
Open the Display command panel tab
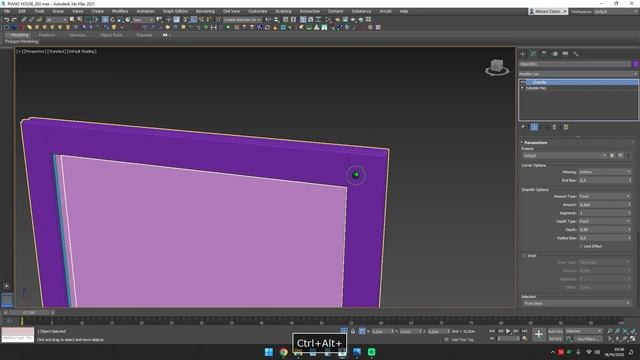[565, 54]
